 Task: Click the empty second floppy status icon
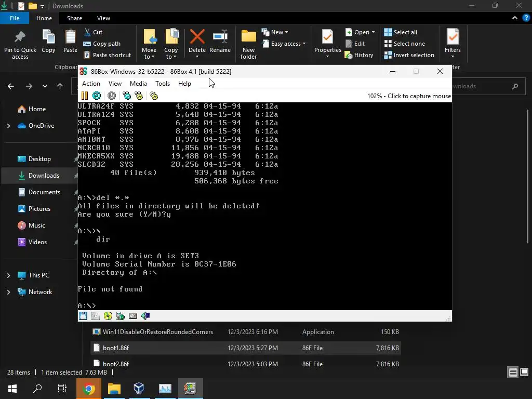point(96,316)
